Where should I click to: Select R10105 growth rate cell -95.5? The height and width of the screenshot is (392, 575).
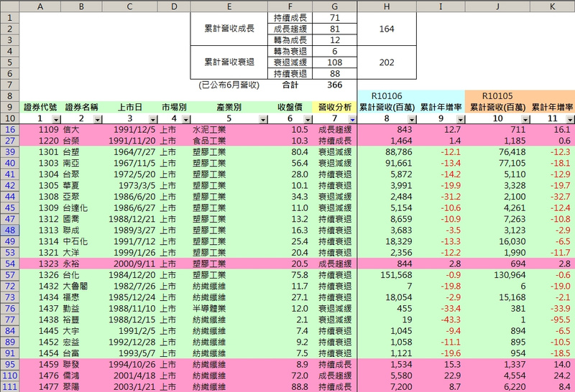pyautogui.click(x=552, y=319)
